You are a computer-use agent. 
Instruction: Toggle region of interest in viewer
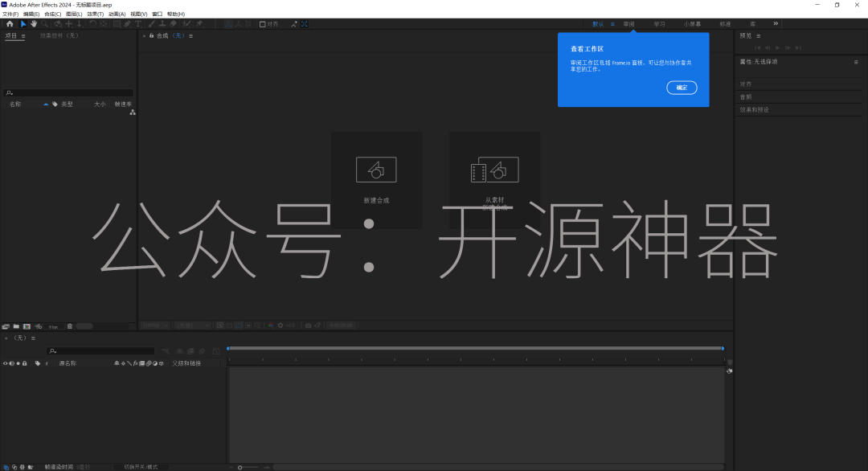pyautogui.click(x=248, y=326)
